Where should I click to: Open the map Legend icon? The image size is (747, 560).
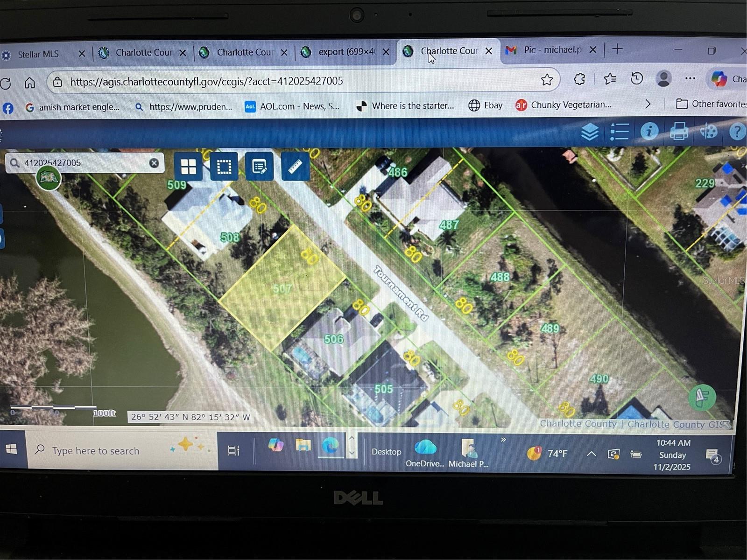coord(619,132)
